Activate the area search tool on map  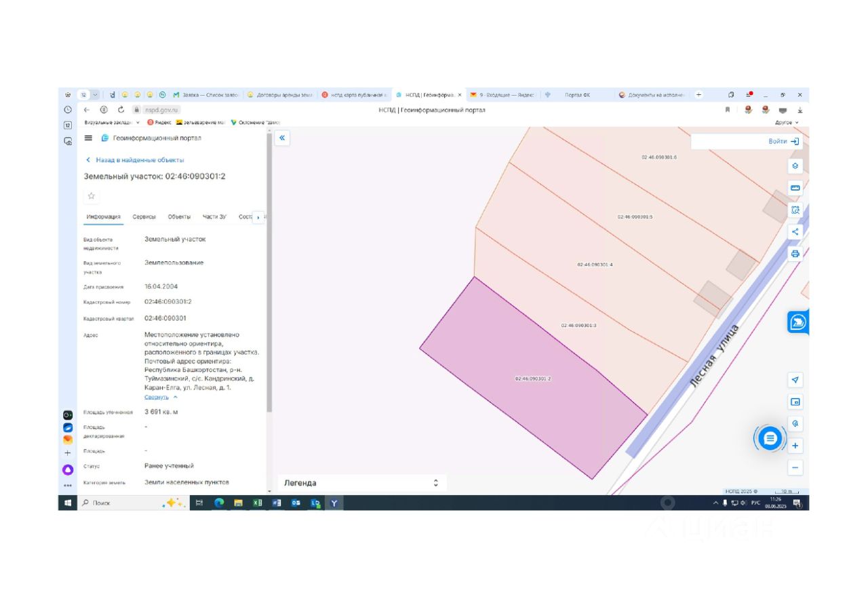pos(795,210)
